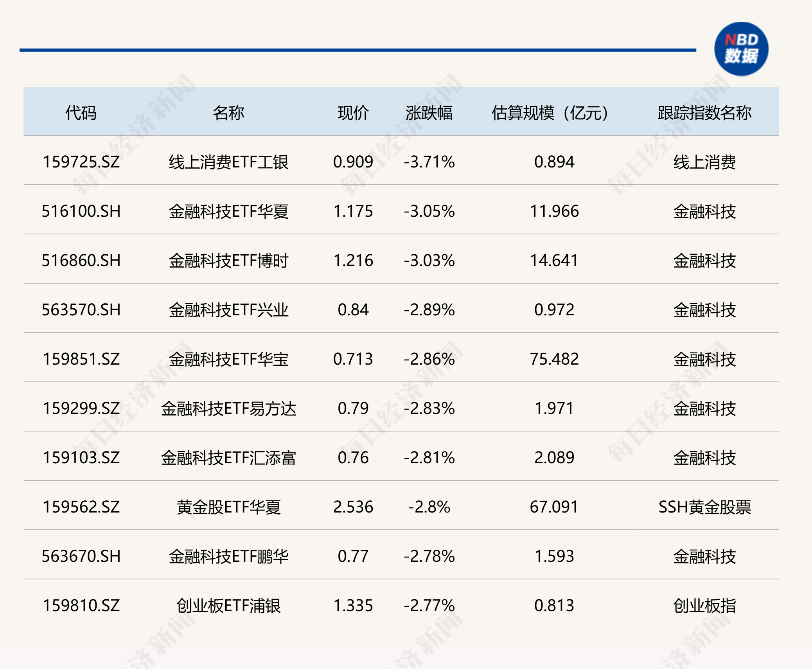The height and width of the screenshot is (669, 812).
Task: Open 金融科技ETF华夏 fund name
Action: point(228,211)
